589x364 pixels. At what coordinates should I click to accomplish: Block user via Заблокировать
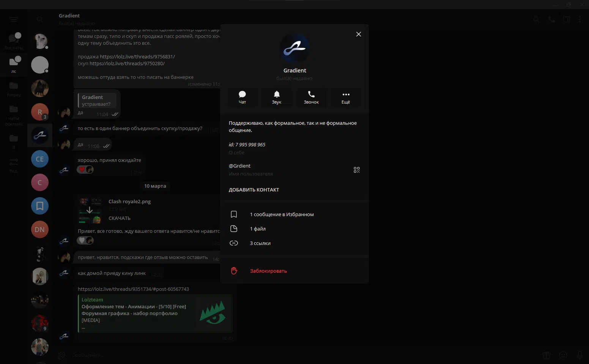[268, 271]
